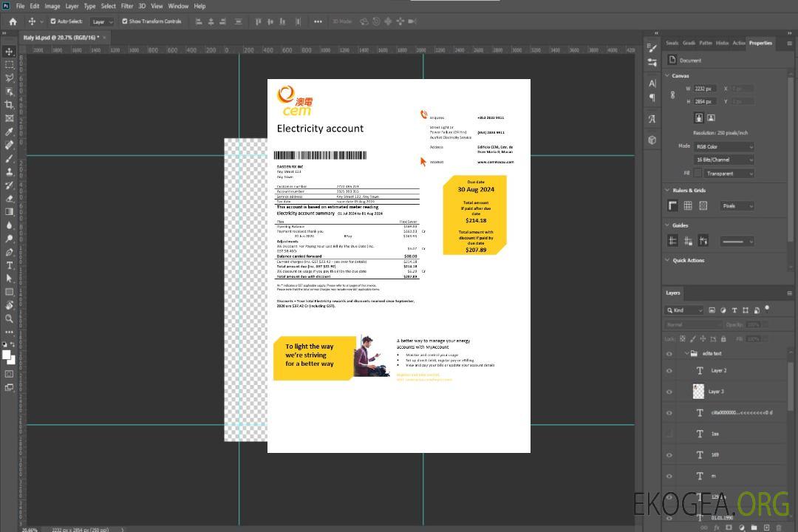Select the Frame tool
Viewport: 798px width, 532px height.
click(9, 118)
